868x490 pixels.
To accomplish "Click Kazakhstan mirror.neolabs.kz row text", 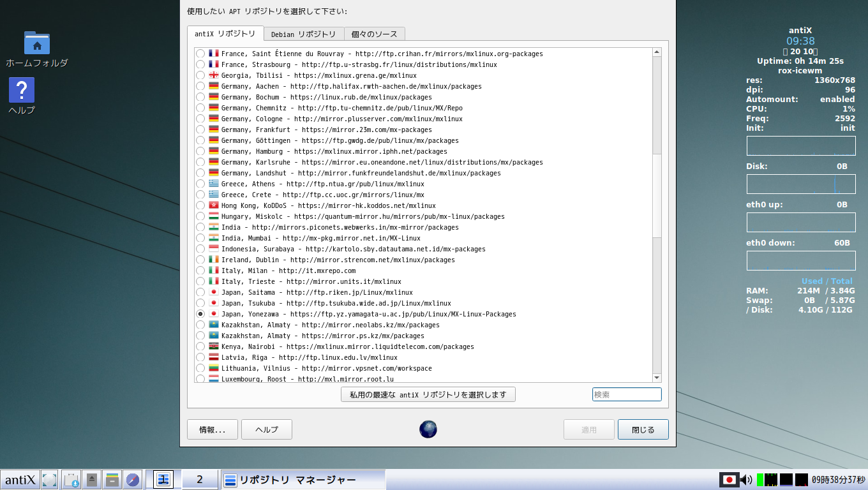I will point(331,325).
